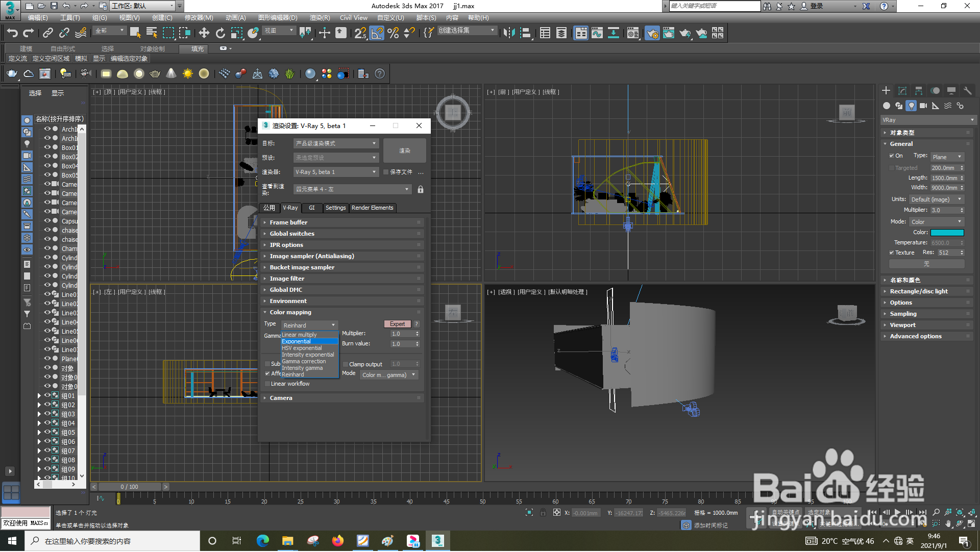Image resolution: width=980 pixels, height=552 pixels.
Task: Select the Lights category icon in the create panel
Action: coord(911,106)
